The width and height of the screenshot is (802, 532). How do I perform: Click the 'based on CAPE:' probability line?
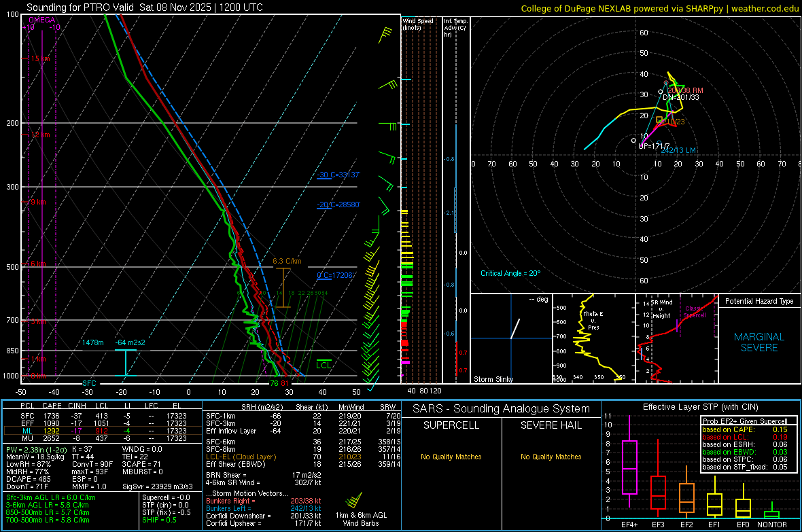[x=744, y=429]
